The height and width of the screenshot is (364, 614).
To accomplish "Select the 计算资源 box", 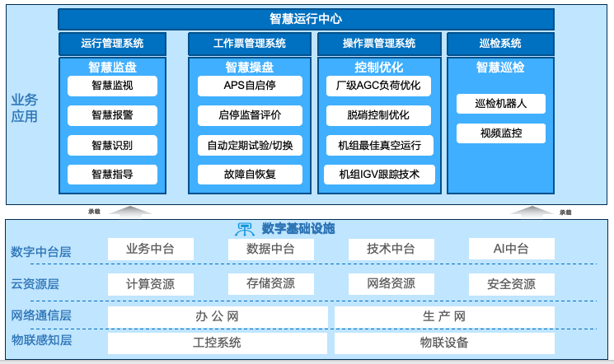I will click(151, 284).
